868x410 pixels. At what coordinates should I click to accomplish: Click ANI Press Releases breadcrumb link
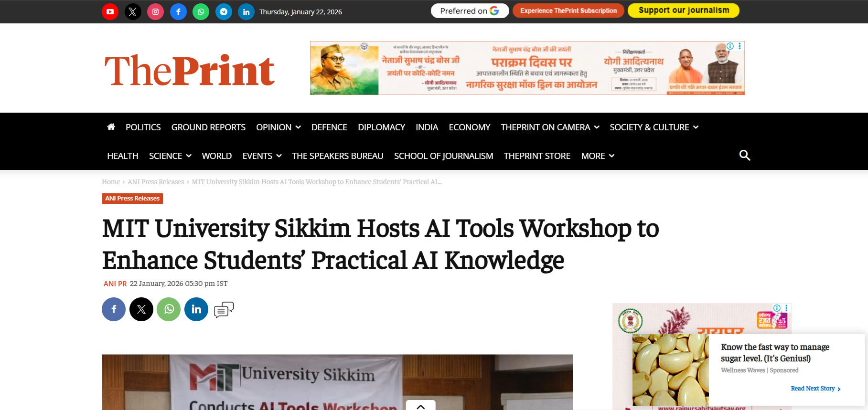click(x=156, y=182)
